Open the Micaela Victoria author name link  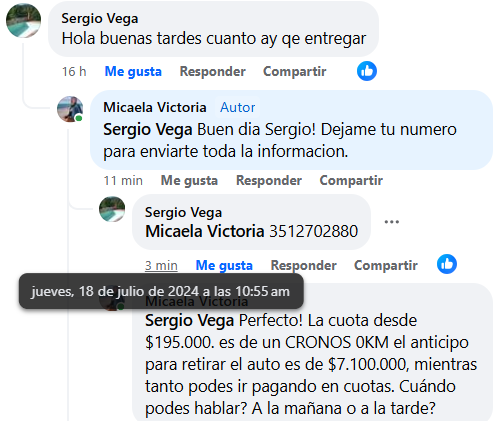155,107
